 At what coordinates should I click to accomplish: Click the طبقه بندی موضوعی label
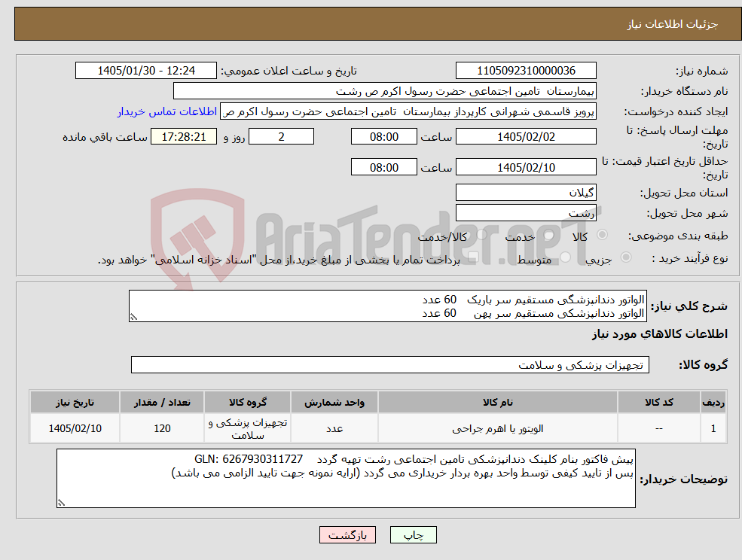678,236
